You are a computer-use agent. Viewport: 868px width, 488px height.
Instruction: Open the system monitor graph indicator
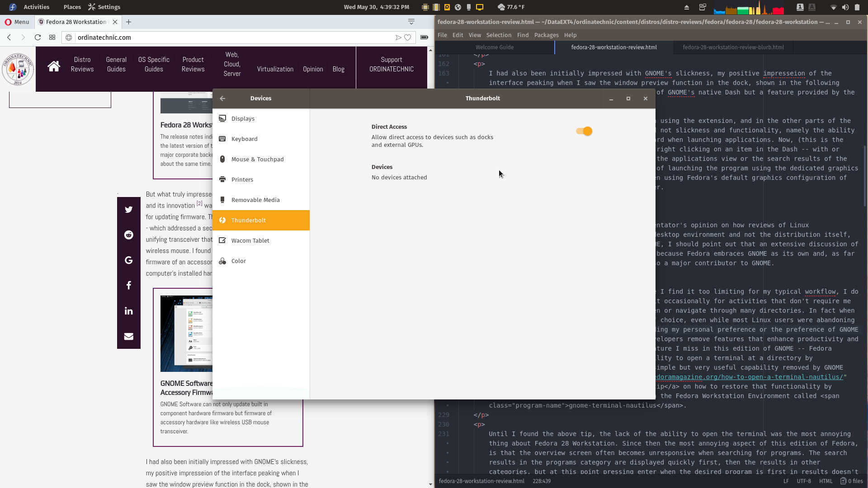pos(749,7)
